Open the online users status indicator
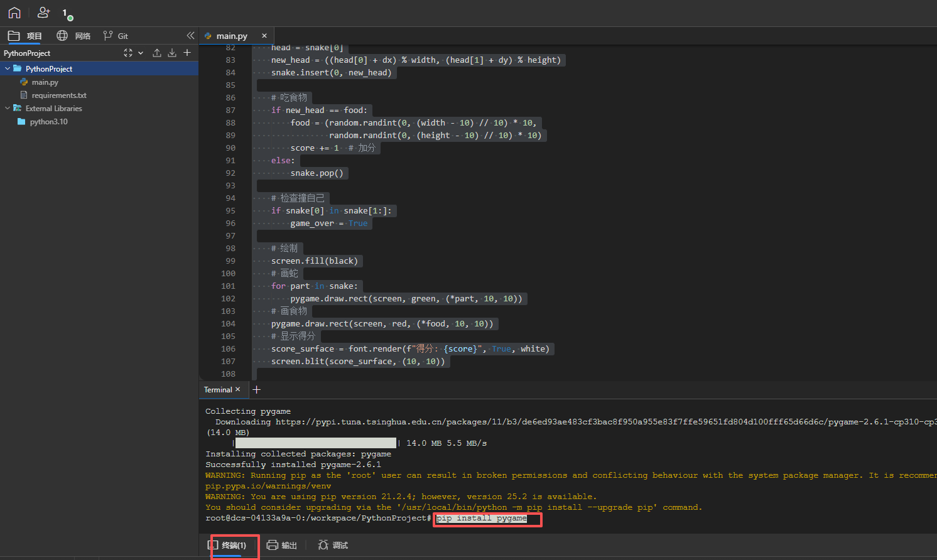 click(67, 14)
